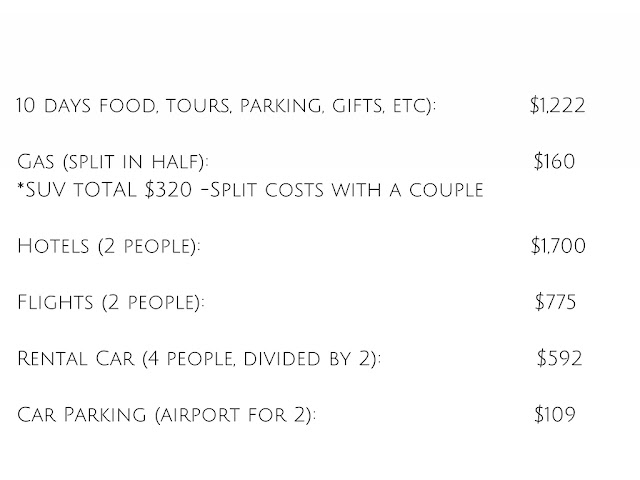Click the $1,700 hotels amount
Viewport: 640px width, 480px height.
(557, 245)
